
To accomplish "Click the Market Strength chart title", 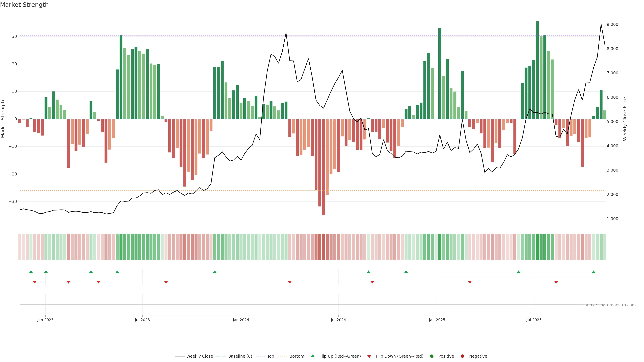I will click(24, 5).
